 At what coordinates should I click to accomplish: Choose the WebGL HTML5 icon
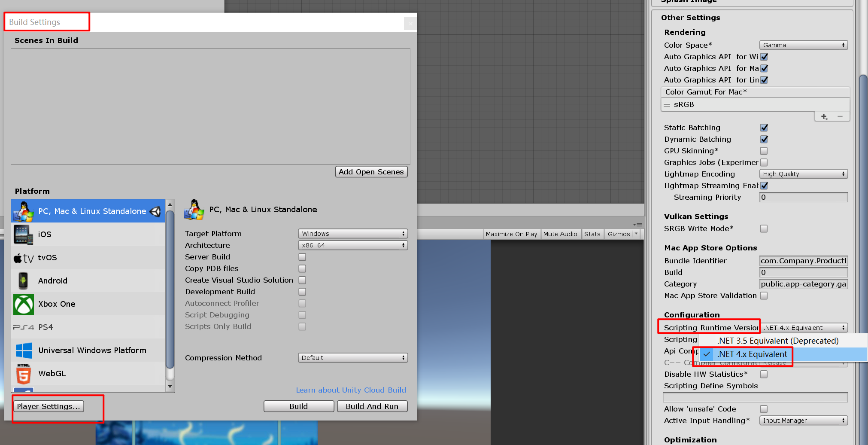pyautogui.click(x=23, y=374)
